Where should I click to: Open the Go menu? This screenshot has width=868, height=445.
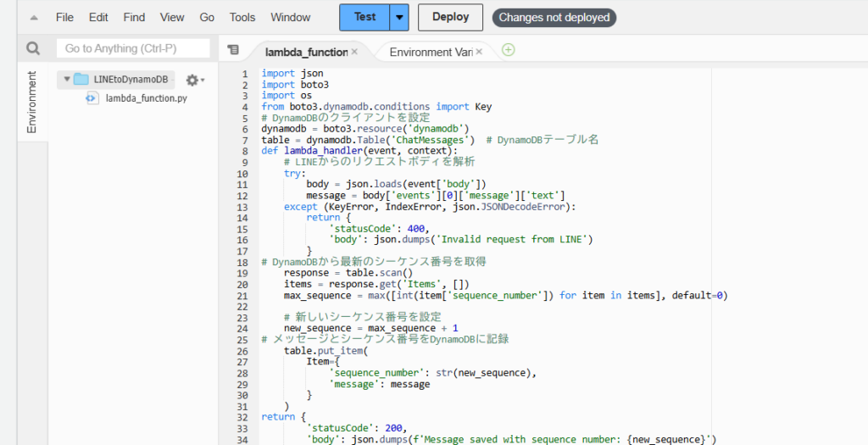pos(207,18)
